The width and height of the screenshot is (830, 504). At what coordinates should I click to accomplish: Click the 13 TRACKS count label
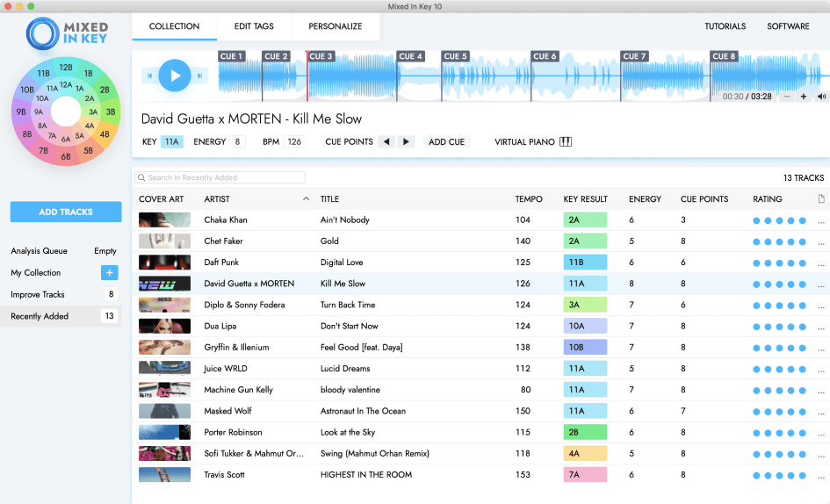804,178
